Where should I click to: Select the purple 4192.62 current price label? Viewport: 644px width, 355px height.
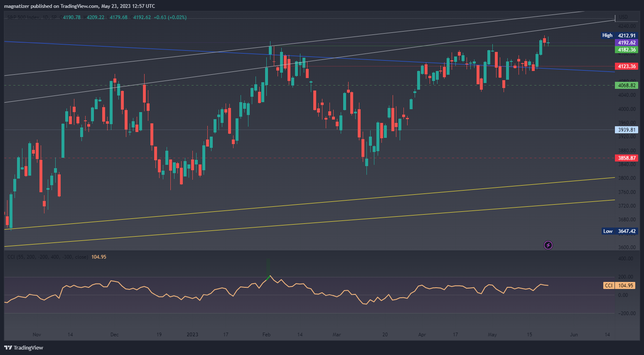pyautogui.click(x=627, y=43)
